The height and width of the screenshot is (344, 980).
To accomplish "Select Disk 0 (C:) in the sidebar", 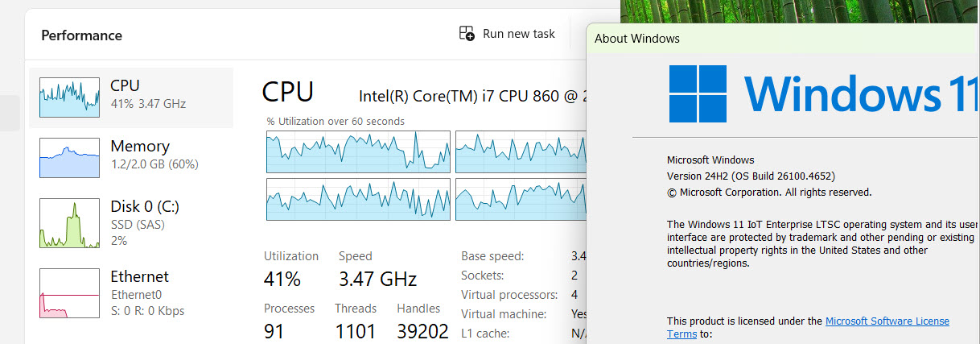I will 131,224.
